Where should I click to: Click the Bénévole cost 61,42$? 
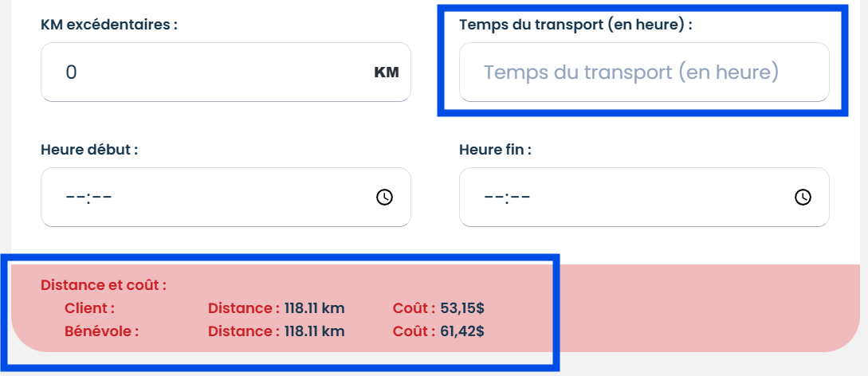(462, 331)
